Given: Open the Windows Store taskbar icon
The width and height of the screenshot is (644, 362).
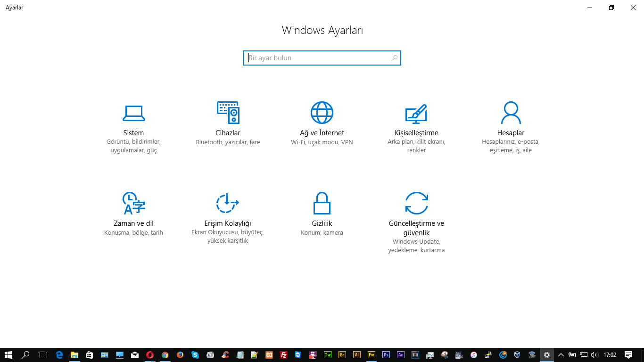Looking at the screenshot, I should pos(90,355).
